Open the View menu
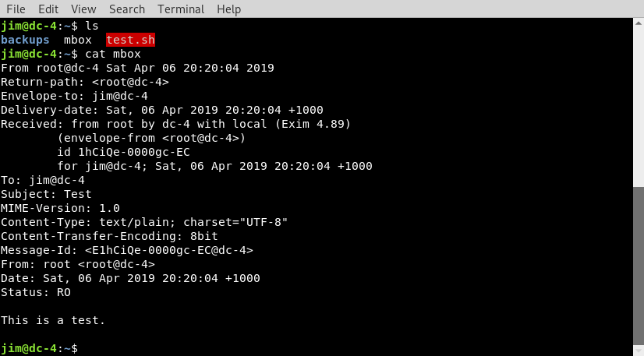Screen dimensions: 644x356 coord(83,9)
